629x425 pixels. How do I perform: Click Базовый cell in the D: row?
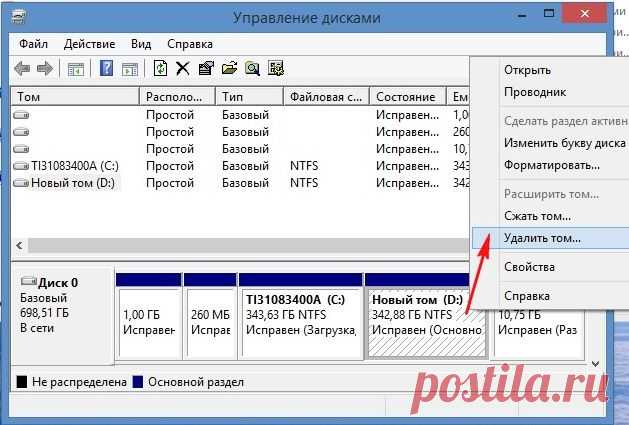pyautogui.click(x=245, y=183)
